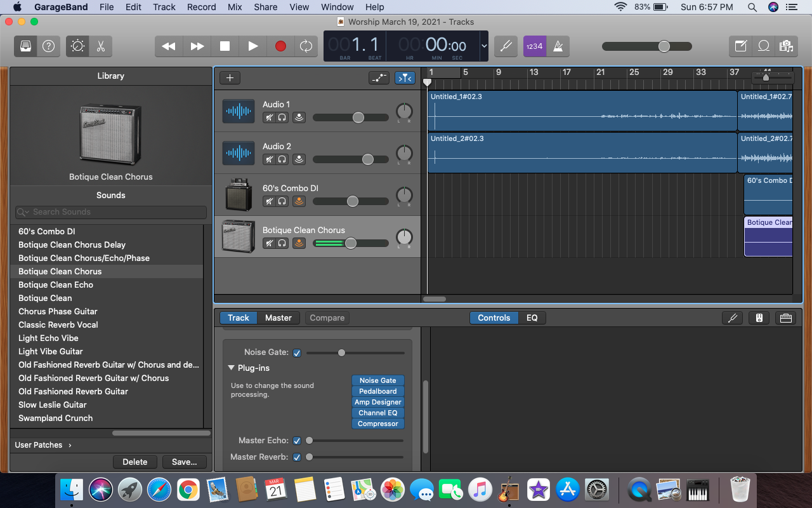812x508 pixels.
Task: Click the Fast Forward button
Action: (197, 46)
